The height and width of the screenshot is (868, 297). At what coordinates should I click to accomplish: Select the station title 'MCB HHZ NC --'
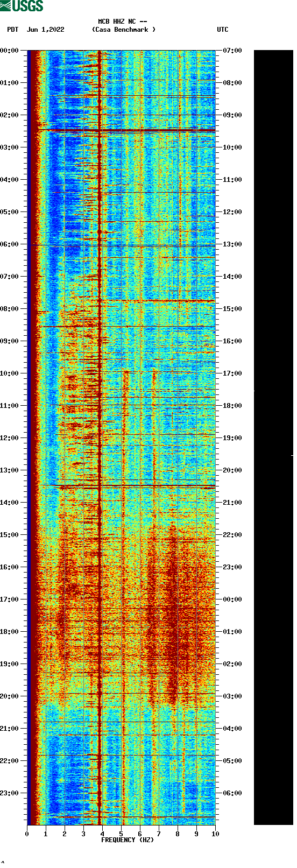(123, 22)
